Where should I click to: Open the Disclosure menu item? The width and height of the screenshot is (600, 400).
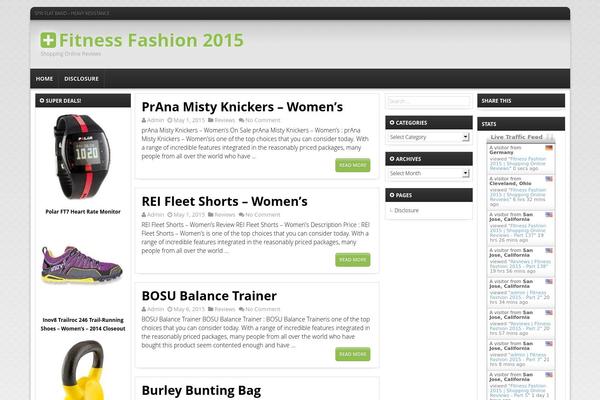[x=82, y=78]
